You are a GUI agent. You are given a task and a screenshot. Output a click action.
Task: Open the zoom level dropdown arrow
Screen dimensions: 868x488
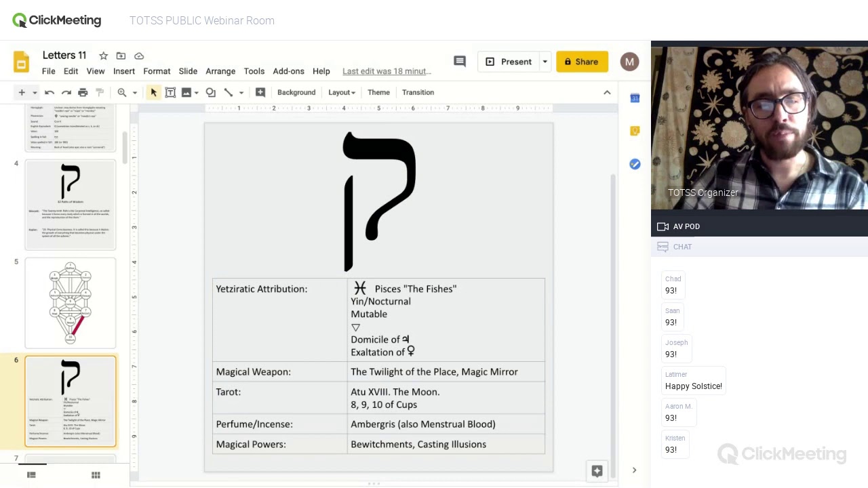pyautogui.click(x=134, y=92)
